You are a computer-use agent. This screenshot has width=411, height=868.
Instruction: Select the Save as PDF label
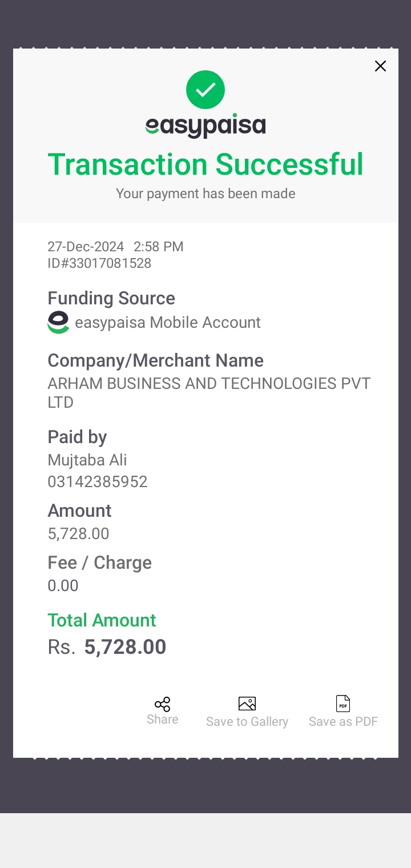tap(343, 722)
